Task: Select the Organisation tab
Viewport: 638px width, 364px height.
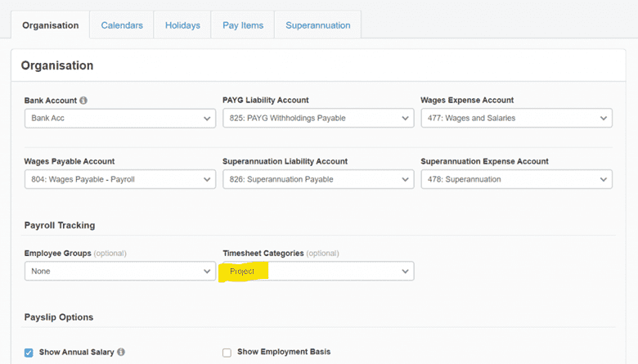Action: (x=50, y=25)
